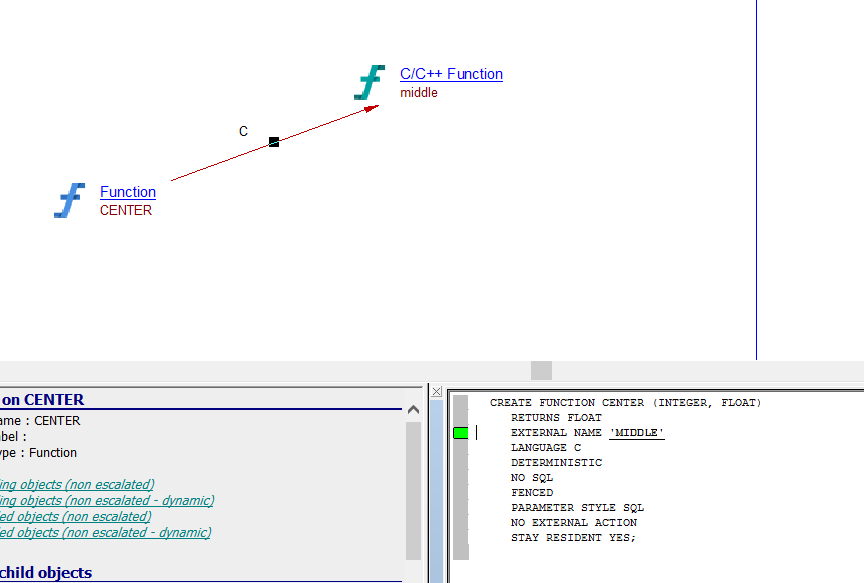Collapse the CENTER properties section chevron
The width and height of the screenshot is (864, 583).
(412, 409)
